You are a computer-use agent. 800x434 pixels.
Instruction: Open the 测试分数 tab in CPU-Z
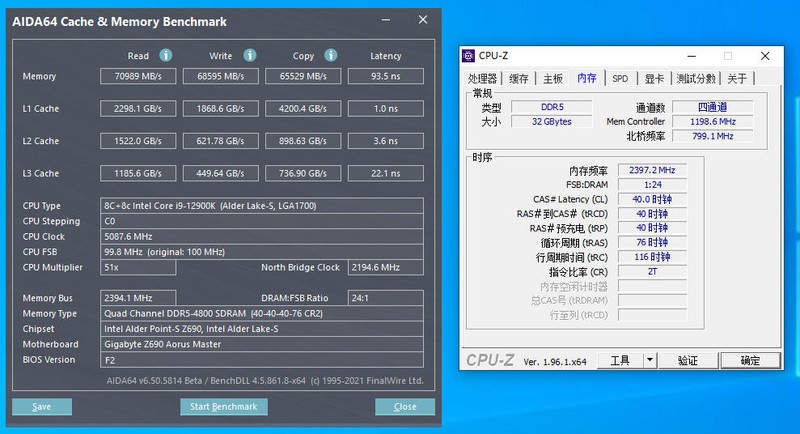point(696,79)
